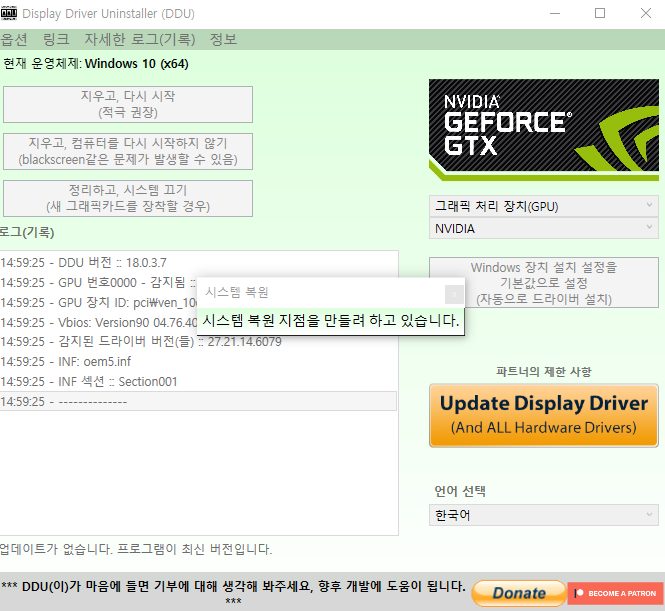The width and height of the screenshot is (665, 611).
Task: Minimize the DDU window
Action: coord(555,14)
